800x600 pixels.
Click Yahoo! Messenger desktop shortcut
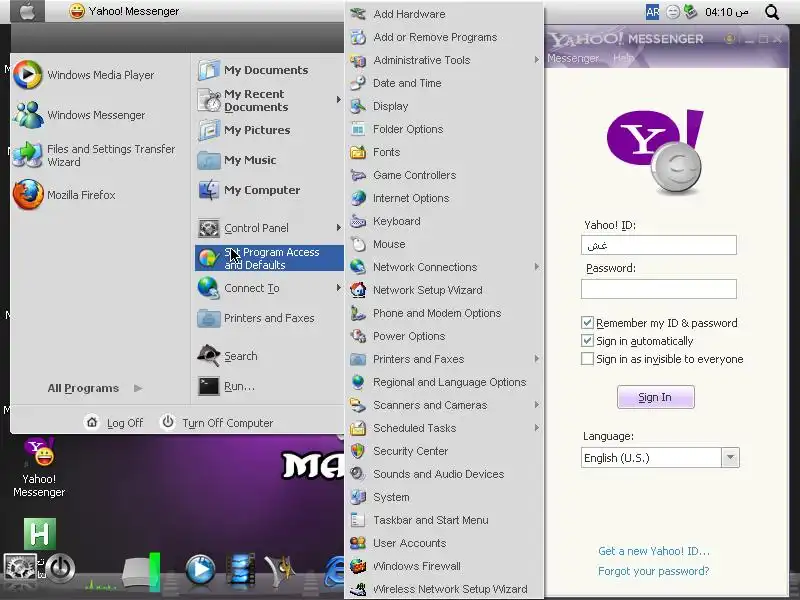pyautogui.click(x=39, y=468)
